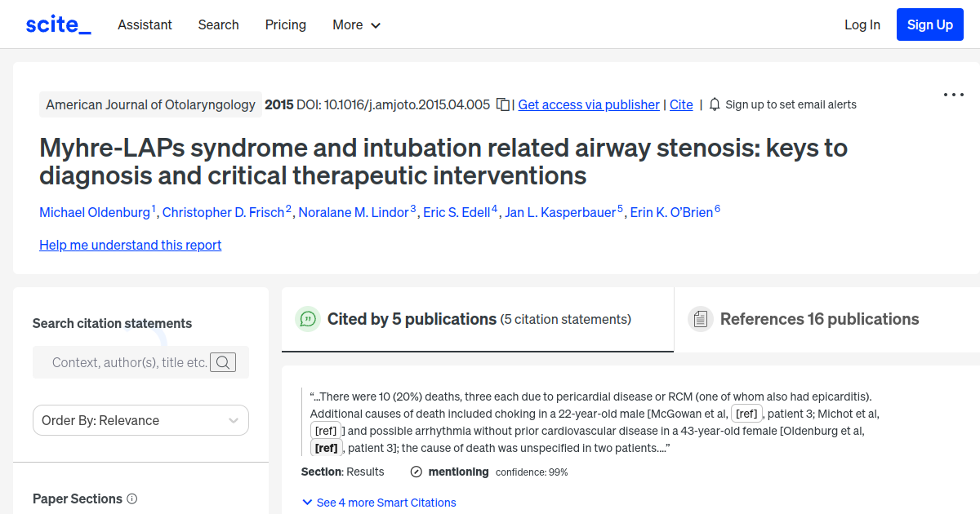The height and width of the screenshot is (514, 980).
Task: Click the bell icon for email alerts
Action: pyautogui.click(x=714, y=104)
